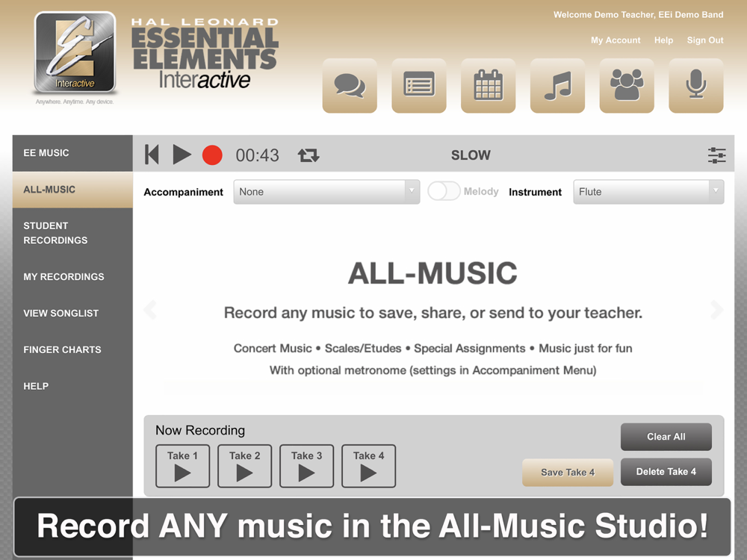Click the red record button

pos(212,155)
